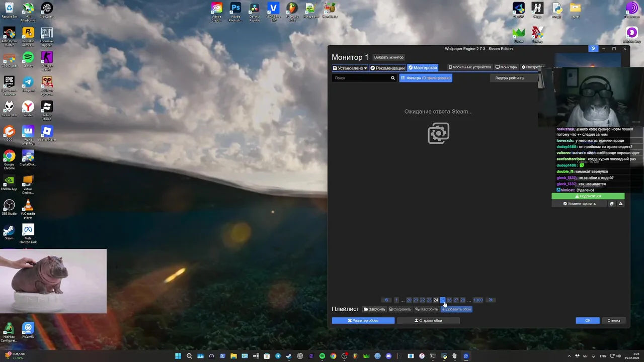The height and width of the screenshot is (362, 644).
Task: Jump to page 1000
Action: [x=478, y=300]
